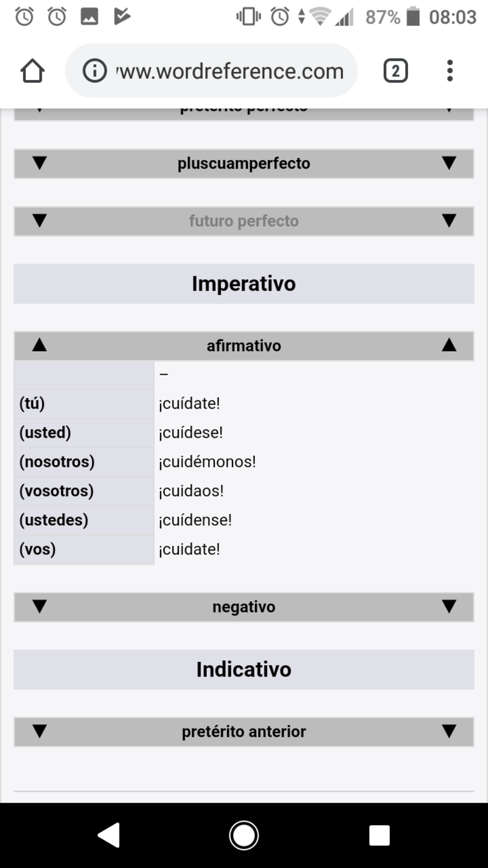This screenshot has width=488, height=868.
Task: Tap the Android circular home button
Action: [x=243, y=834]
